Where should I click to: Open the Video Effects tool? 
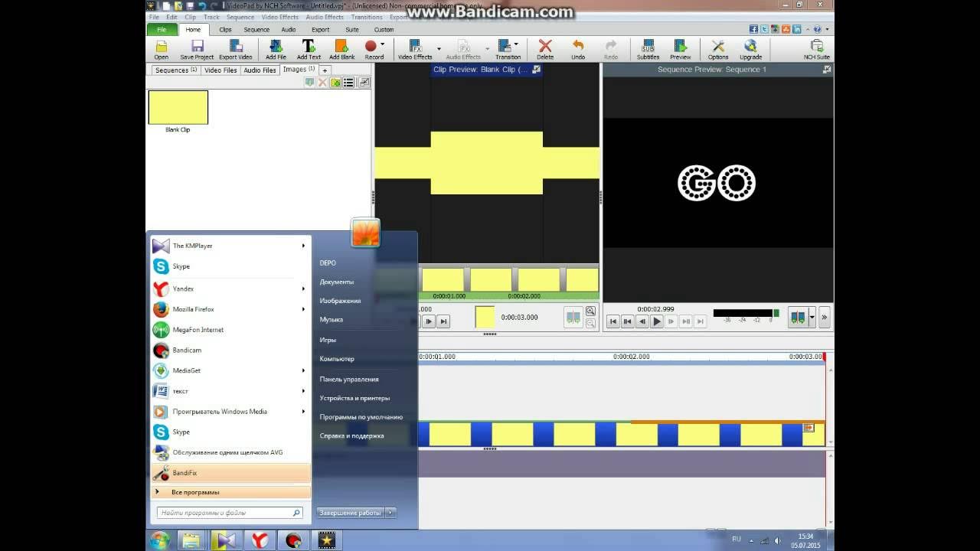click(x=415, y=50)
